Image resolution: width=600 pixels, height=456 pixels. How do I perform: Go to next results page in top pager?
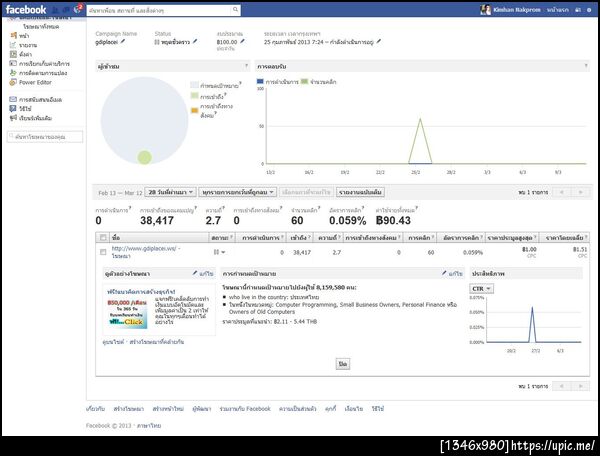pyautogui.click(x=581, y=192)
